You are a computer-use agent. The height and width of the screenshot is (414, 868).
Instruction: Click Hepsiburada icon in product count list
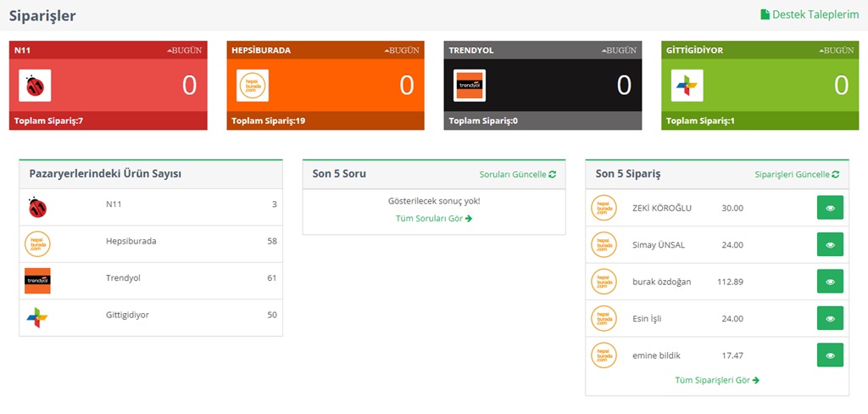(x=37, y=243)
